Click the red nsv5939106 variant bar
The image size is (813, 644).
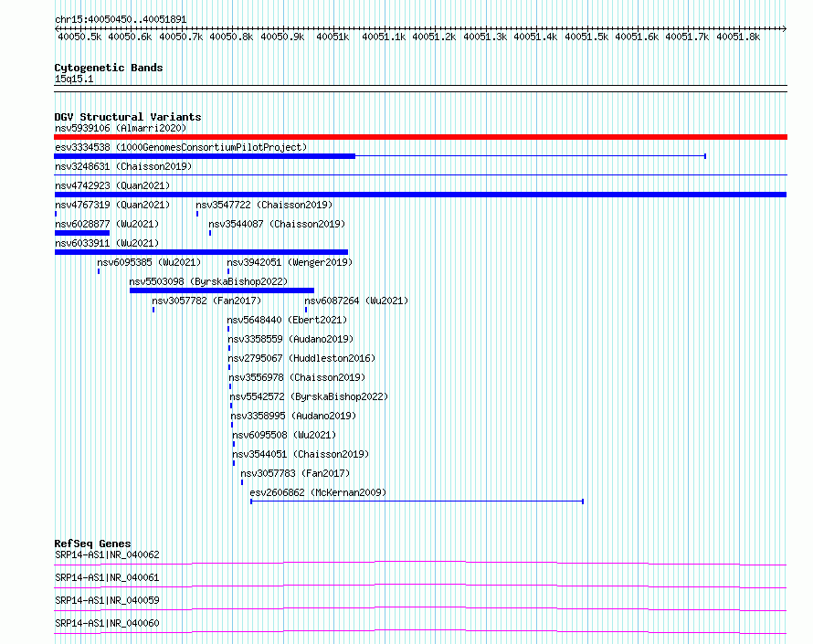(x=420, y=137)
